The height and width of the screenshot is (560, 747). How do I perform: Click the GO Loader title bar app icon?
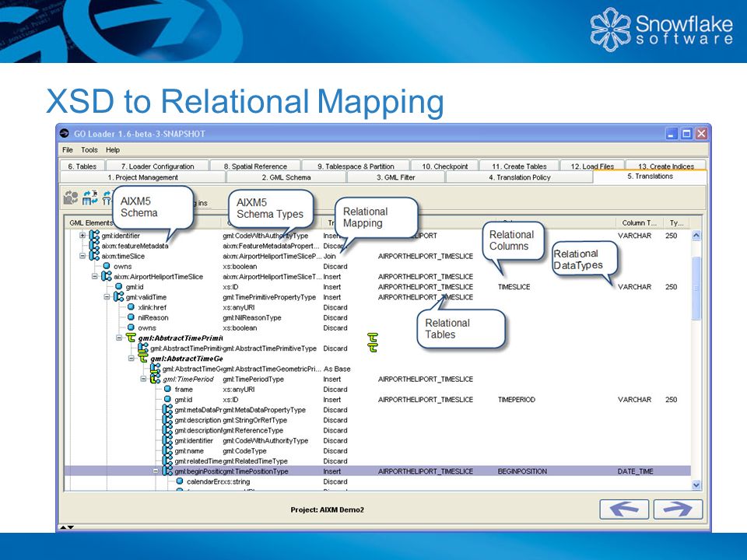65,133
